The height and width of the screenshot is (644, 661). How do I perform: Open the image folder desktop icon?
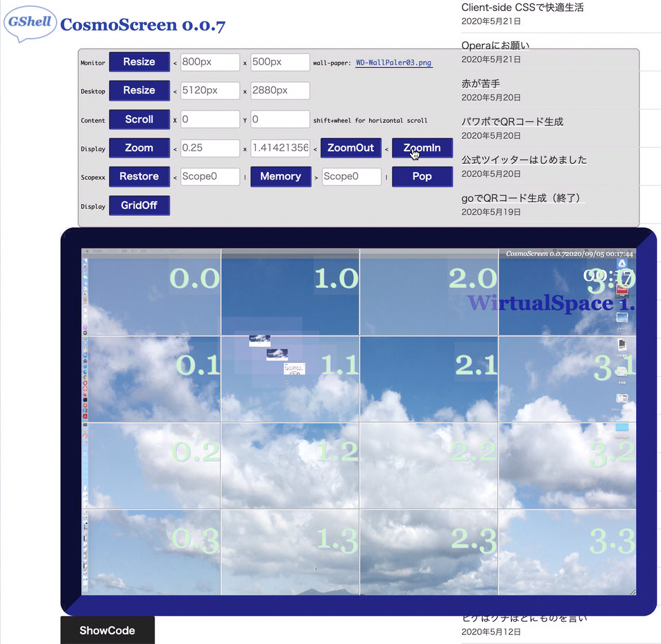622,318
